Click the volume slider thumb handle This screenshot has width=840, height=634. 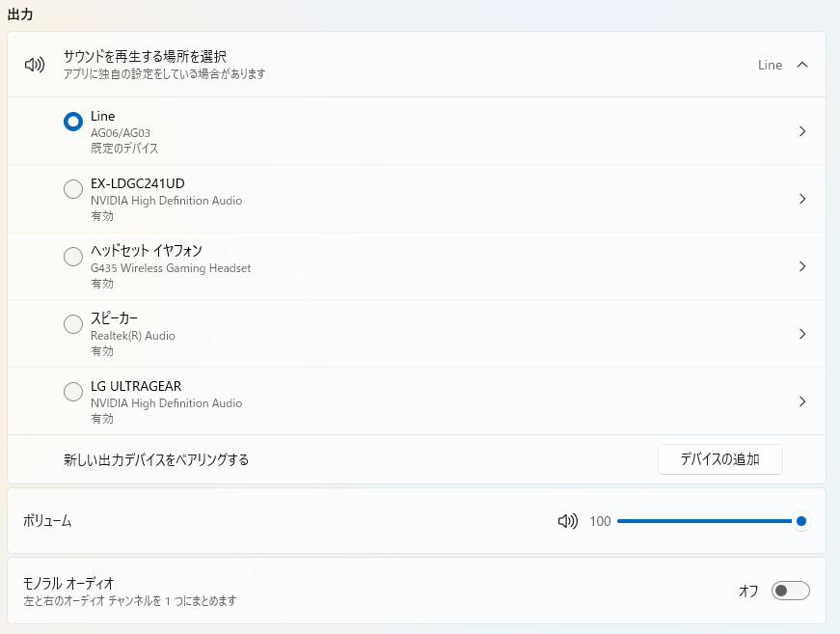pos(800,521)
